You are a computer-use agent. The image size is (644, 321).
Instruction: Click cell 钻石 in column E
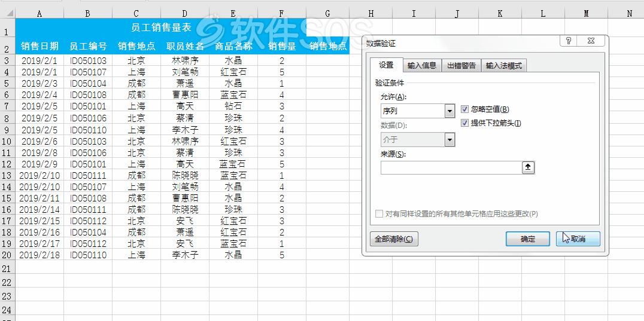click(233, 106)
